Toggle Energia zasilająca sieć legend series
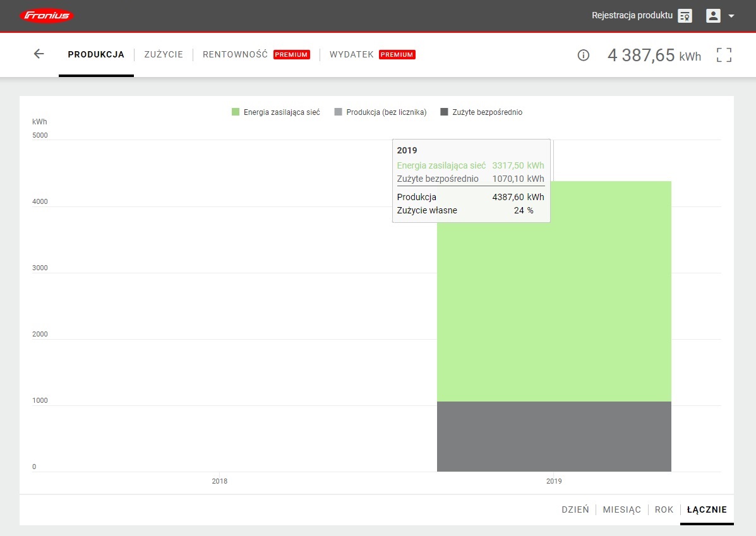 [276, 112]
